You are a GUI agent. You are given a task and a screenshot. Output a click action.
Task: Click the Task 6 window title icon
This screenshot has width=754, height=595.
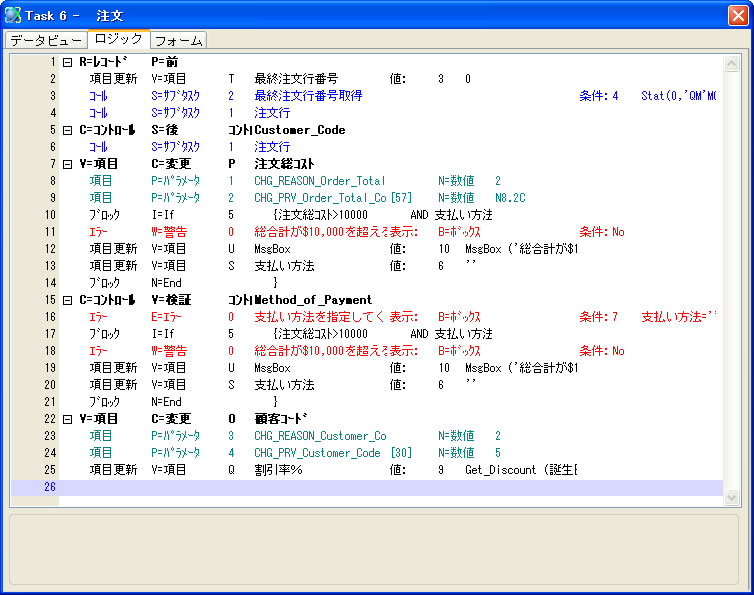(x=13, y=15)
